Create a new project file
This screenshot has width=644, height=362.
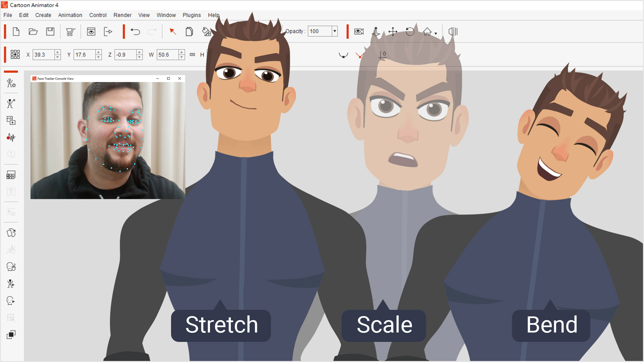[16, 32]
